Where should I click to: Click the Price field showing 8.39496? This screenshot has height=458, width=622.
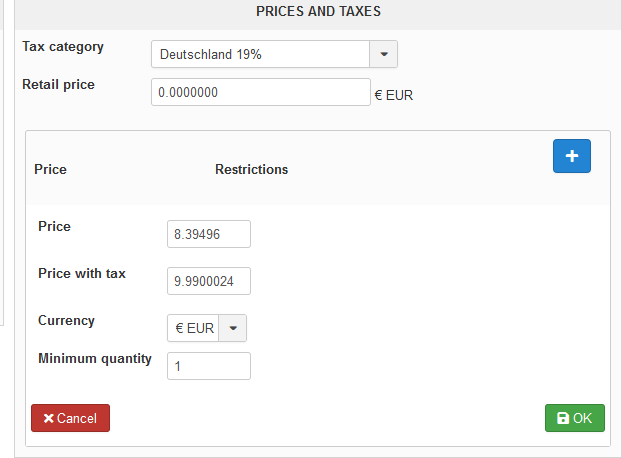click(x=209, y=234)
